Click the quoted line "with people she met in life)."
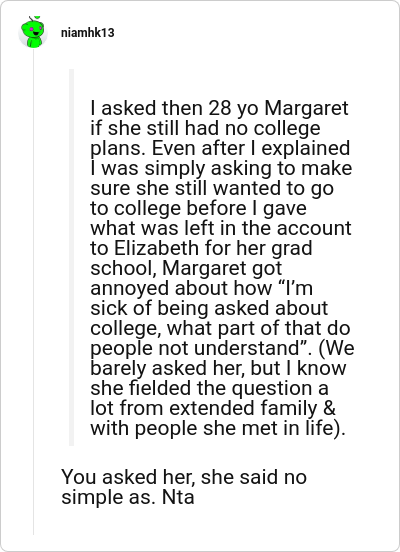 (x=218, y=428)
